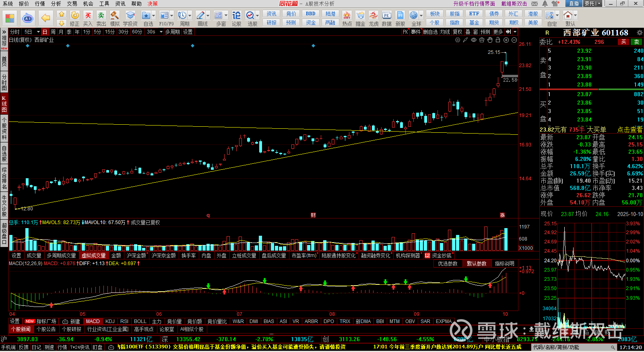Click the page-down arrow toolbar icon

(x=62, y=23)
